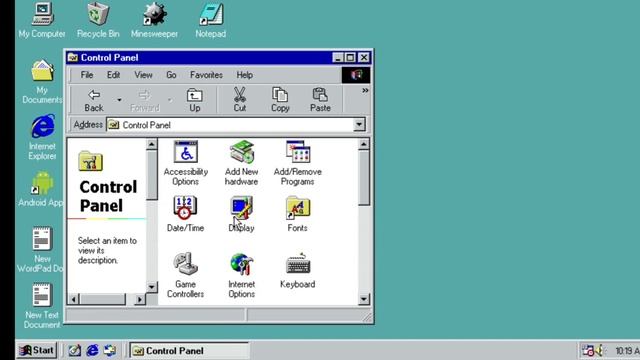Select the Recycle Bin desktop icon
Viewport: 640px width, 360px height.
tap(98, 20)
